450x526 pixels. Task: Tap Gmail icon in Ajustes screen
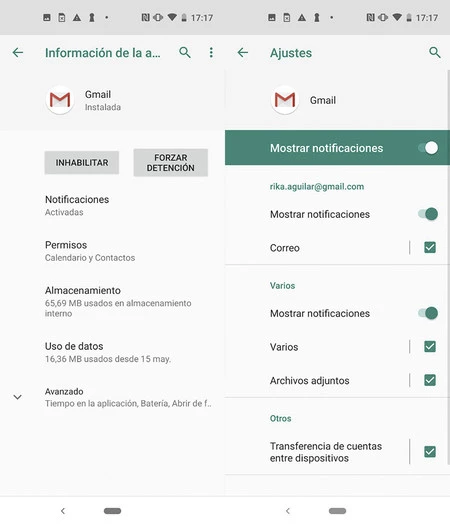tap(285, 100)
